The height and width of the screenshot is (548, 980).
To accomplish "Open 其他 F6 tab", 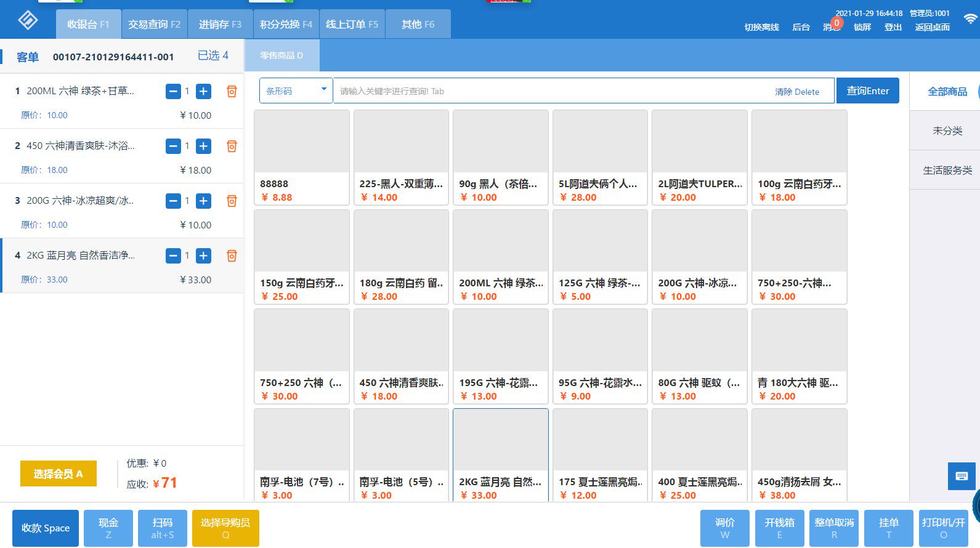I will pos(418,24).
